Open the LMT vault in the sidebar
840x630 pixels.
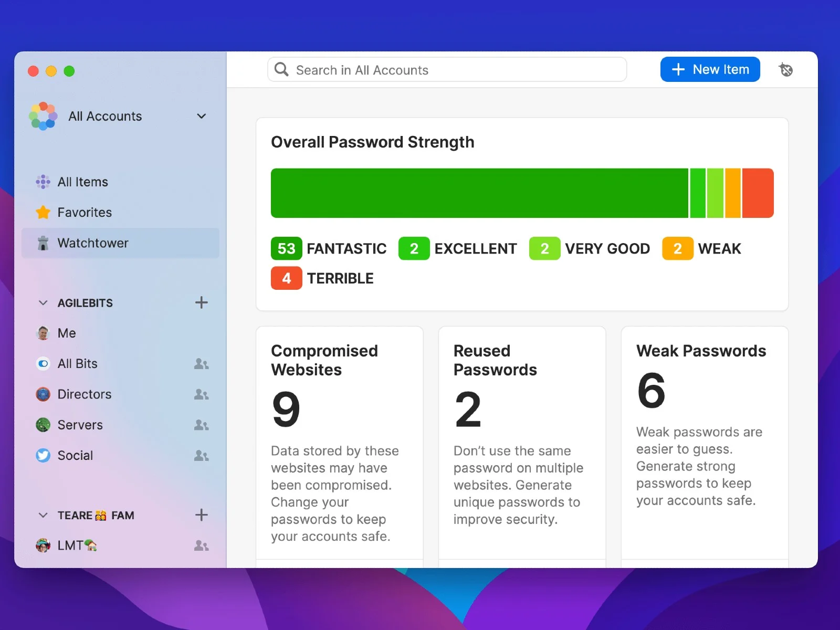click(71, 545)
